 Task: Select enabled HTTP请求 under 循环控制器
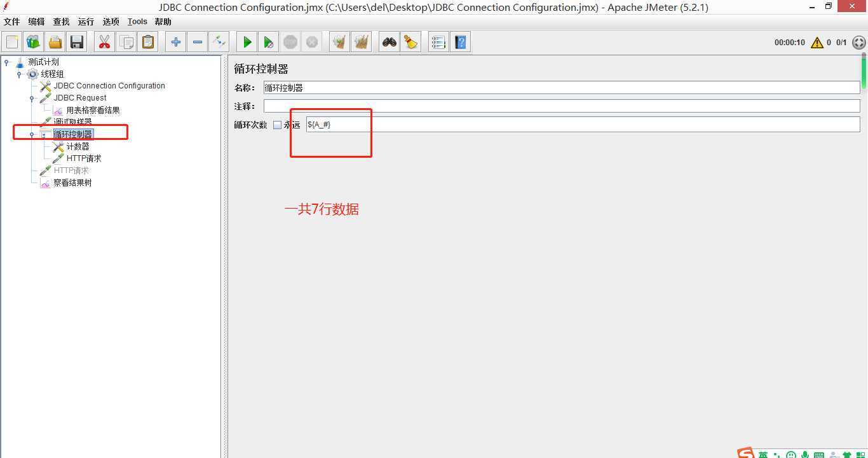84,158
